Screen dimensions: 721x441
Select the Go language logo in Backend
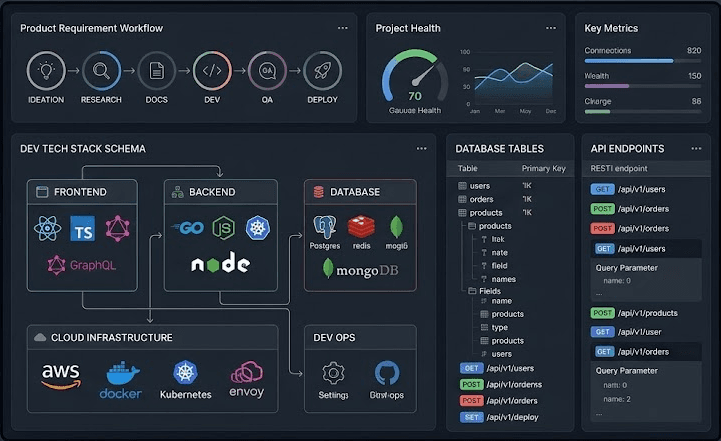point(188,228)
